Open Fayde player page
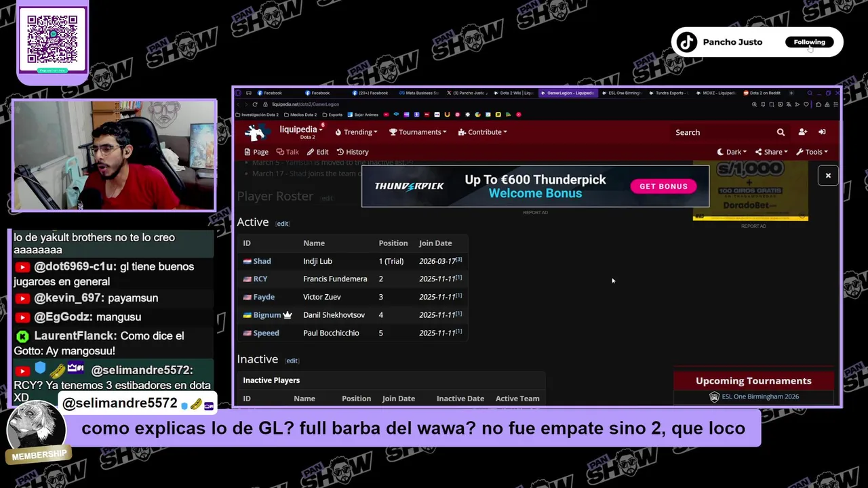Image resolution: width=868 pixels, height=488 pixels. click(x=264, y=297)
